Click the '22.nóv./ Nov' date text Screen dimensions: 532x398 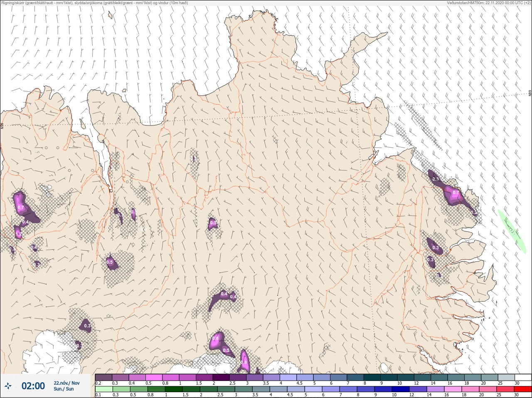point(66,383)
